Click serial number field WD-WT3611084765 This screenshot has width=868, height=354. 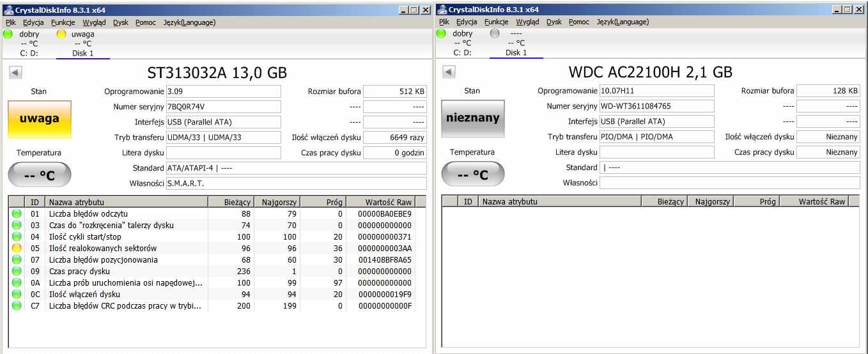pyautogui.click(x=657, y=106)
